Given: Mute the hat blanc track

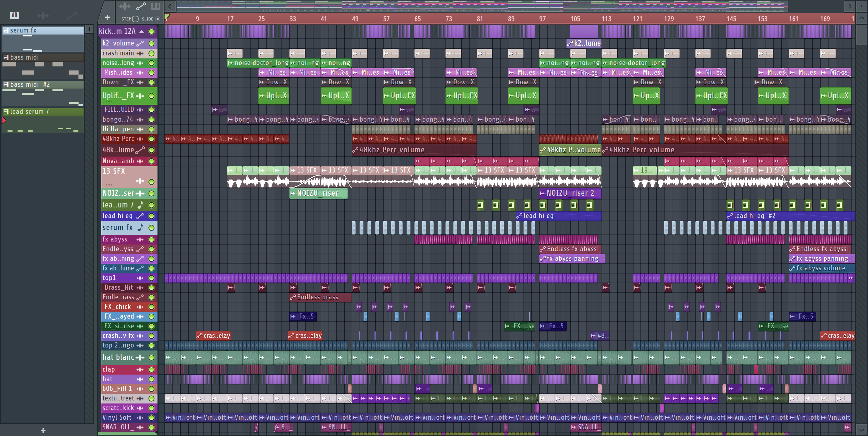Looking at the screenshot, I should click(x=152, y=357).
